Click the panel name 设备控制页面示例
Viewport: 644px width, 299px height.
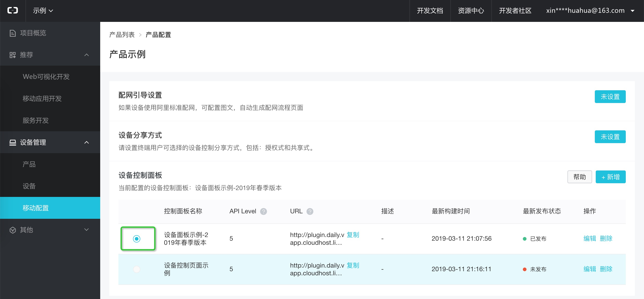(x=186, y=269)
